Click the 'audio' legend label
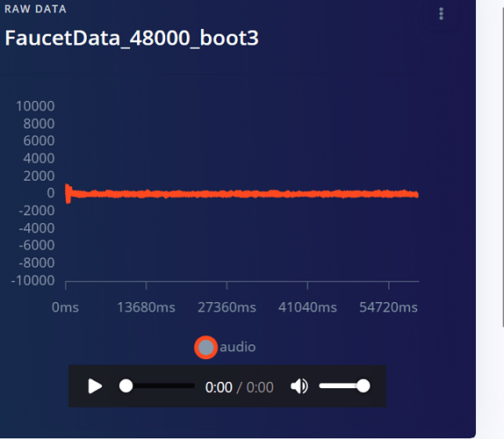The height and width of the screenshot is (439, 504). [x=238, y=347]
